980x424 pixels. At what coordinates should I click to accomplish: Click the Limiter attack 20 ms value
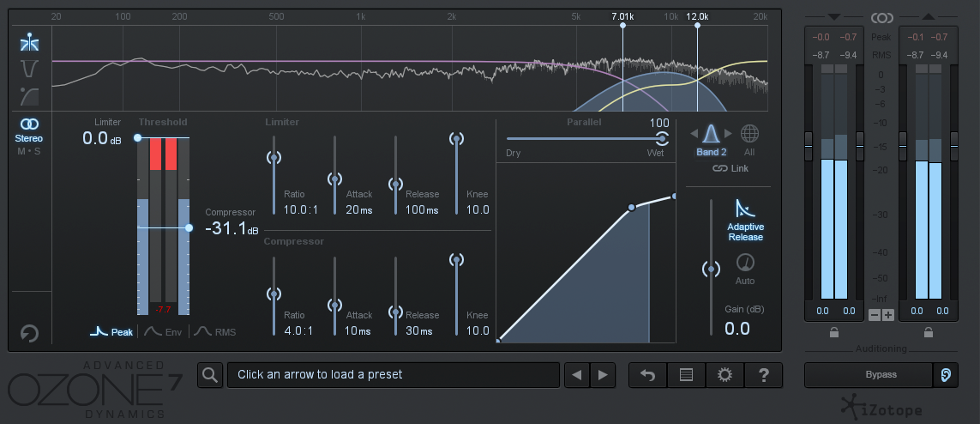point(358,209)
